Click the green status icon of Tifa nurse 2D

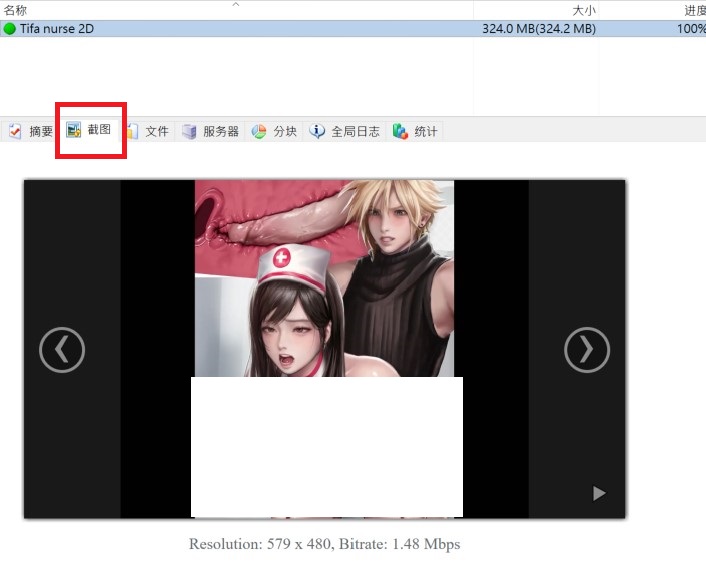click(9, 29)
